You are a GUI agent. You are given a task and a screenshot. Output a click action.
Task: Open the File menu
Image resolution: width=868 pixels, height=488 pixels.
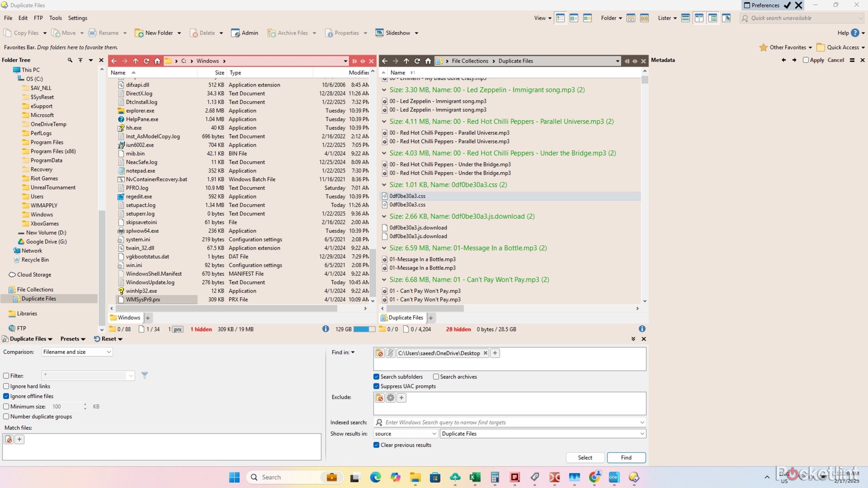tap(8, 18)
